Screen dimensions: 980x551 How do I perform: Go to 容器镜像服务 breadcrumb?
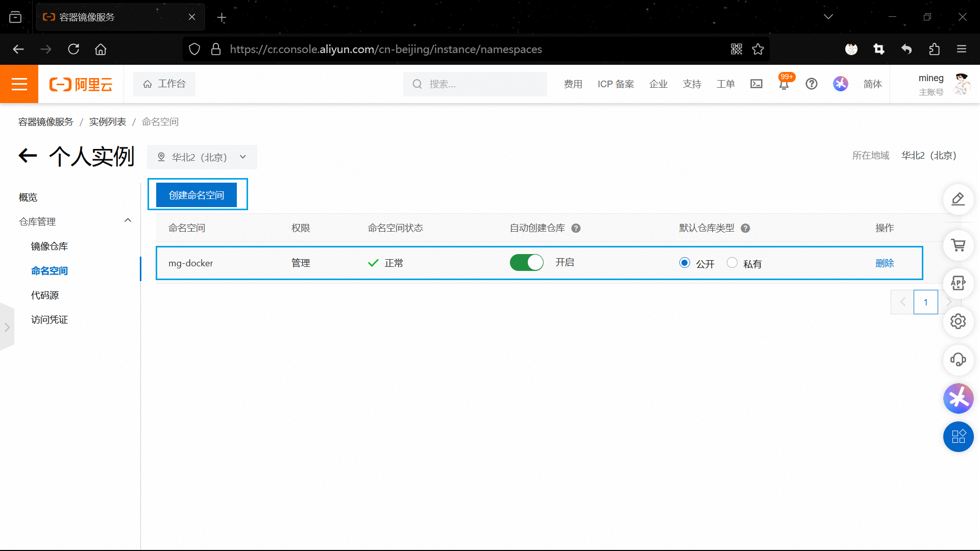click(46, 122)
